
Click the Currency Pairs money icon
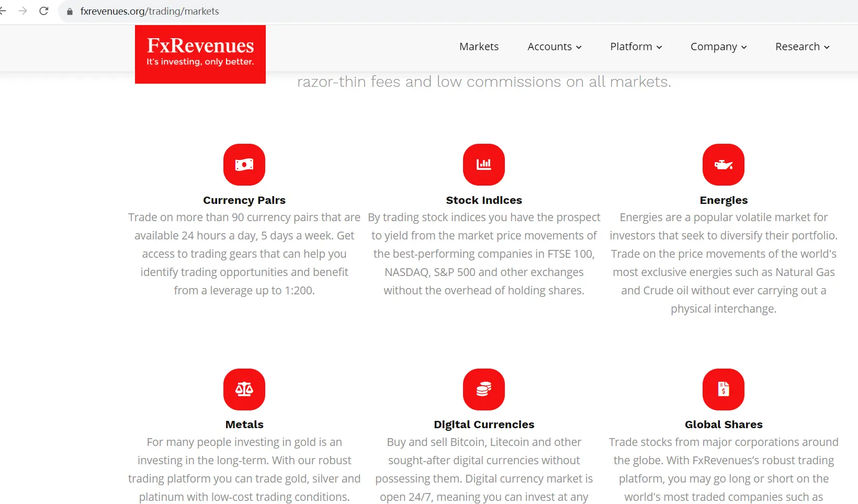point(244,165)
